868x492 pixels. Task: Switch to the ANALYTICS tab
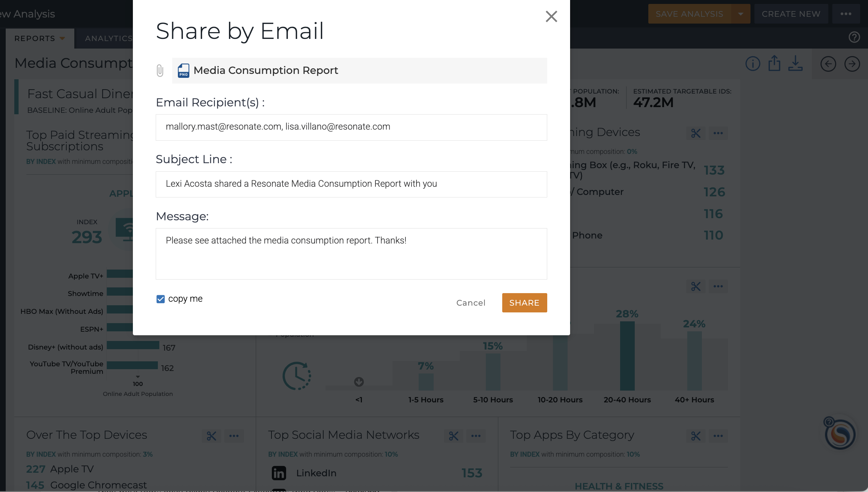click(x=109, y=38)
